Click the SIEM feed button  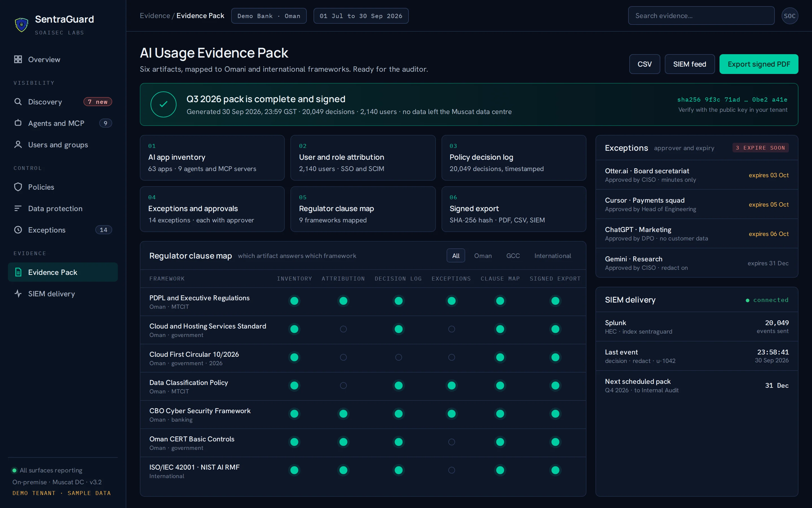690,64
